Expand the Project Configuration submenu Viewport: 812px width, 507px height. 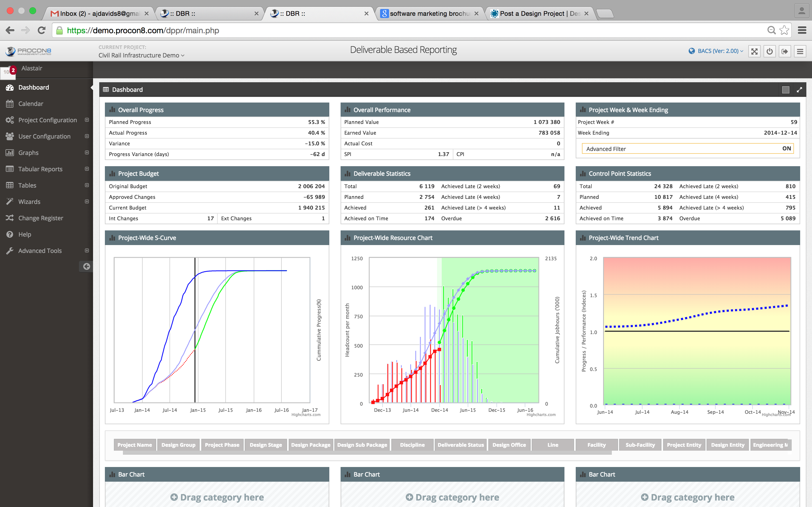point(87,120)
